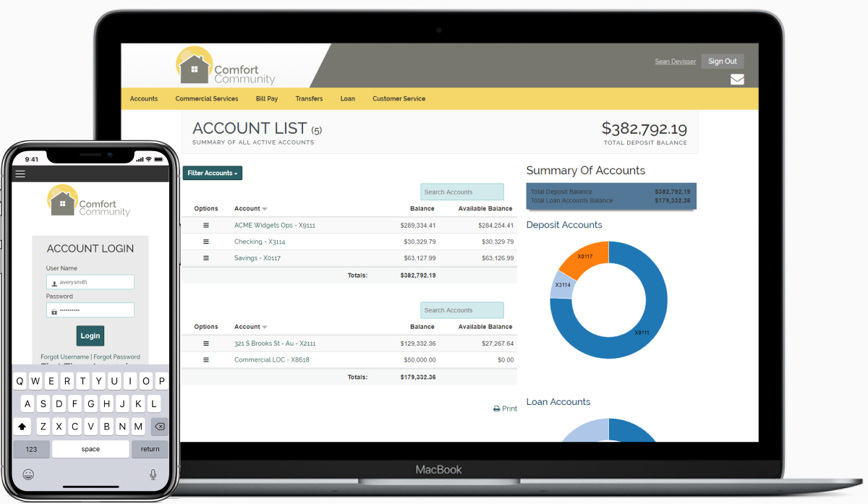Image resolution: width=868 pixels, height=504 pixels.
Task: Click $27,267.64 available balance
Action: [498, 343]
